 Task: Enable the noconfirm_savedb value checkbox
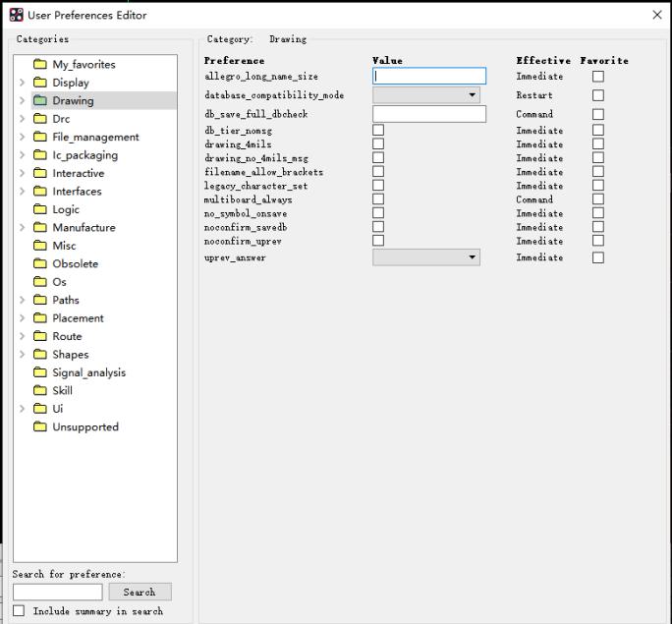[x=378, y=227]
